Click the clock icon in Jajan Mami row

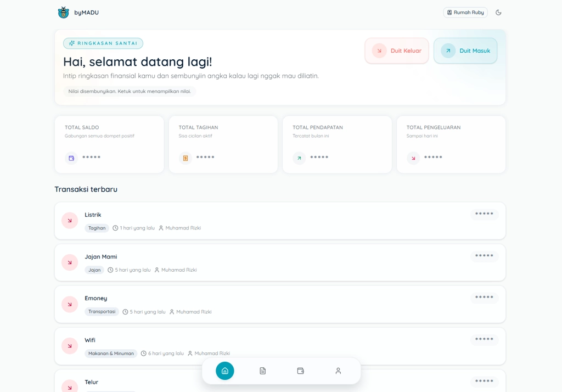[x=110, y=270]
